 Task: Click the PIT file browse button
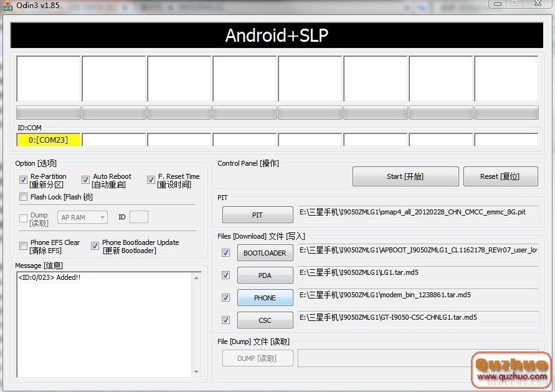[258, 215]
